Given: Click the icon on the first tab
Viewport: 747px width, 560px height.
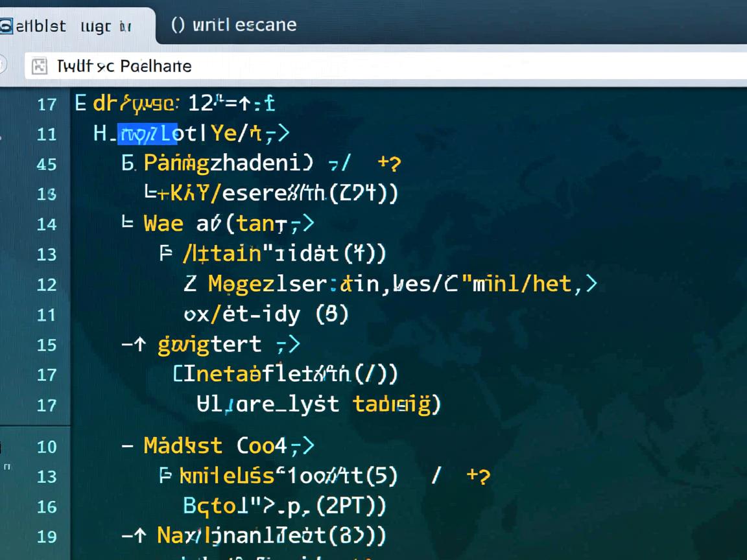Looking at the screenshot, I should tap(6, 26).
